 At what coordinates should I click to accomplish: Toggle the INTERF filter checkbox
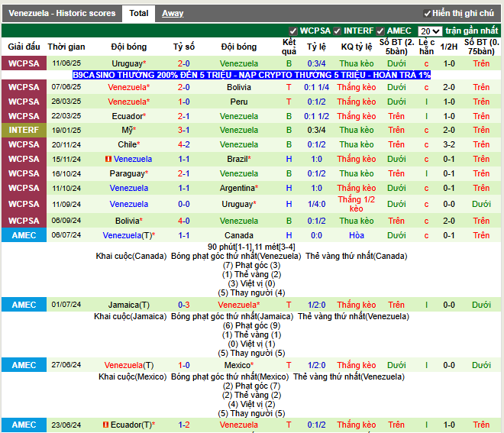click(x=337, y=31)
